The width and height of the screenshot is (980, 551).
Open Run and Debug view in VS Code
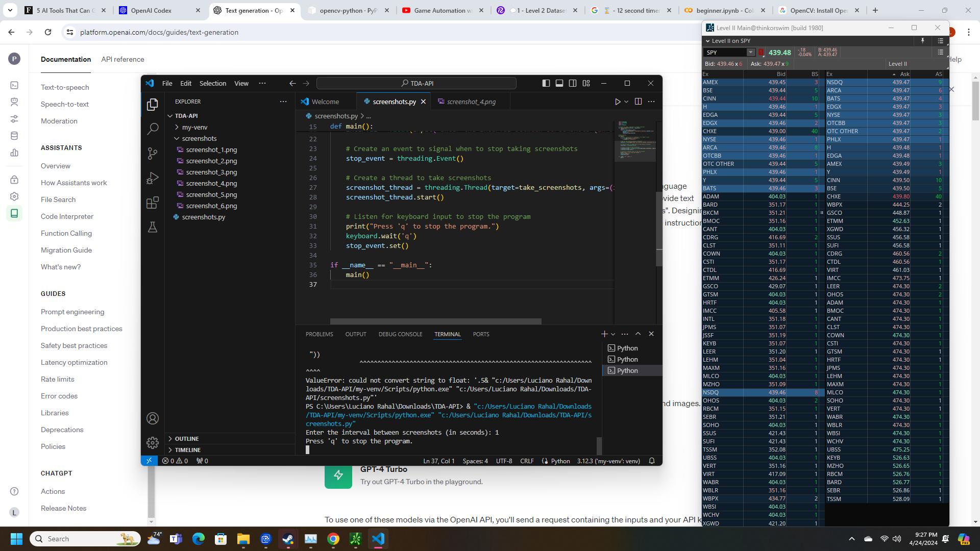pos(152,178)
